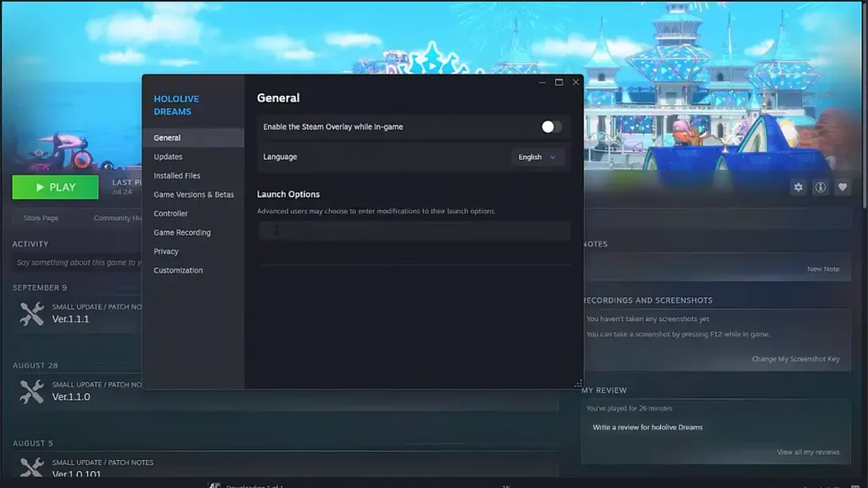Open the game settings gear icon
The image size is (868, 488).
[x=798, y=187]
